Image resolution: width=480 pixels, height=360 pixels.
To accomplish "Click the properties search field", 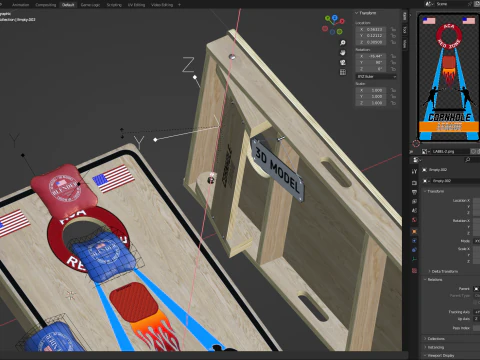I will tap(472, 160).
